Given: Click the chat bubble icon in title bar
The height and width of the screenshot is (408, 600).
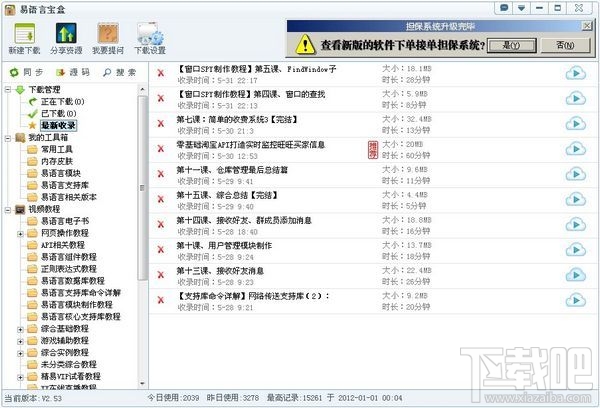Looking at the screenshot, I should 504,8.
